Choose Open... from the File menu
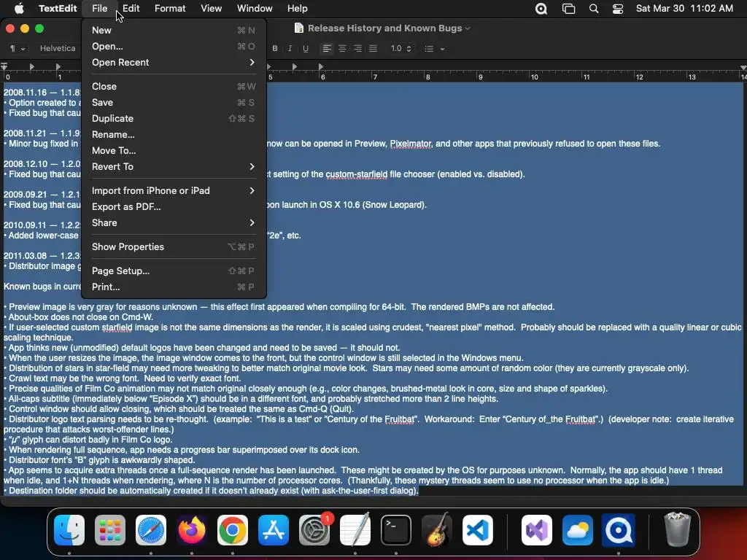 click(174, 46)
